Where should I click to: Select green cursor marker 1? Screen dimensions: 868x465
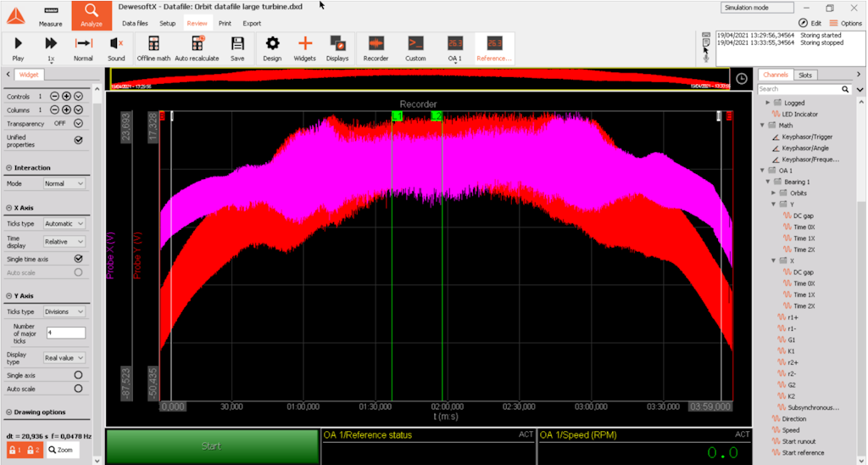click(x=397, y=116)
